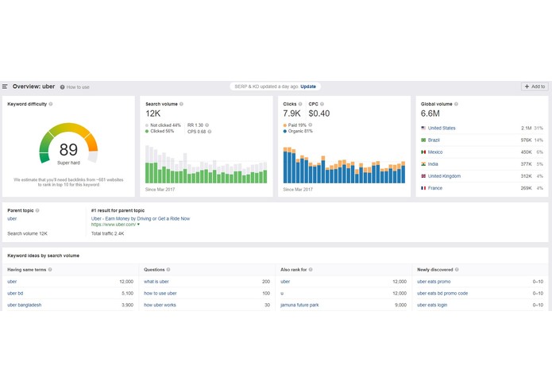The width and height of the screenshot is (552, 392).
Task: Click the info icon next to RR 1.30
Action: tap(207, 125)
